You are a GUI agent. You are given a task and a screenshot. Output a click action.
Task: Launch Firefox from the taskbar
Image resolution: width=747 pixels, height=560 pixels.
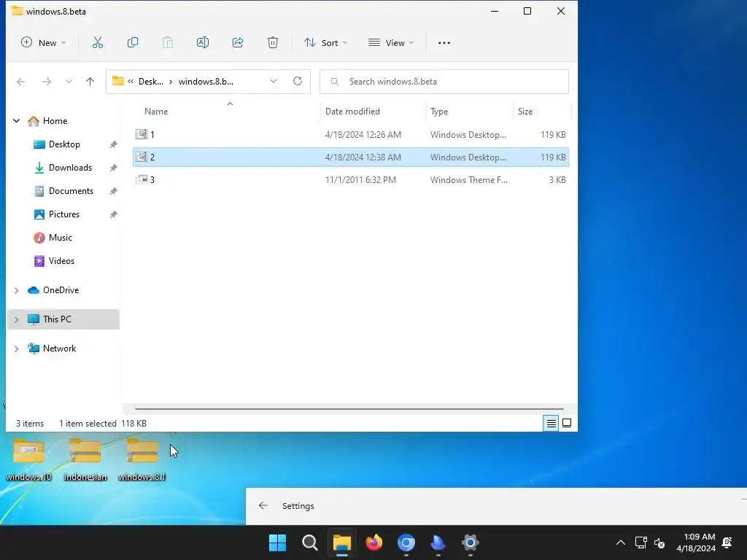tap(374, 542)
